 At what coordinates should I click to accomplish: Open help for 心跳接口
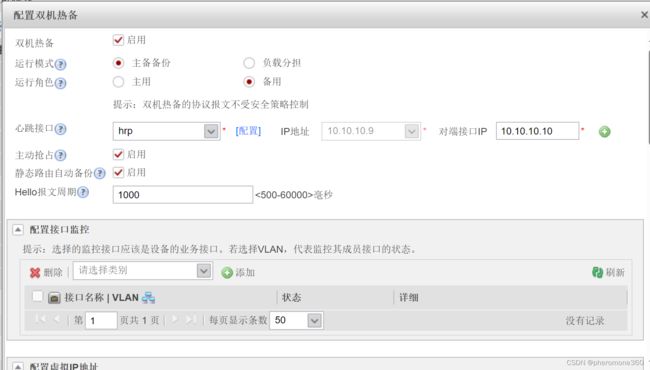coord(61,129)
